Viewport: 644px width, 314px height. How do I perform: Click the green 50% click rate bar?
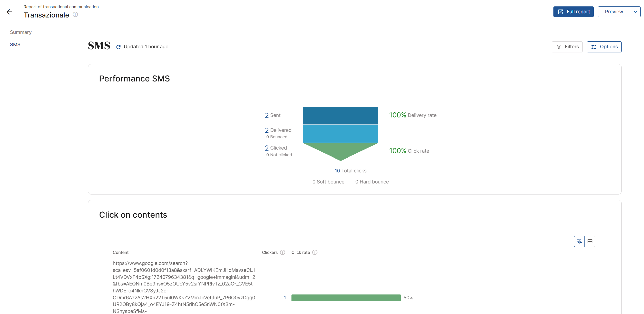pos(346,298)
